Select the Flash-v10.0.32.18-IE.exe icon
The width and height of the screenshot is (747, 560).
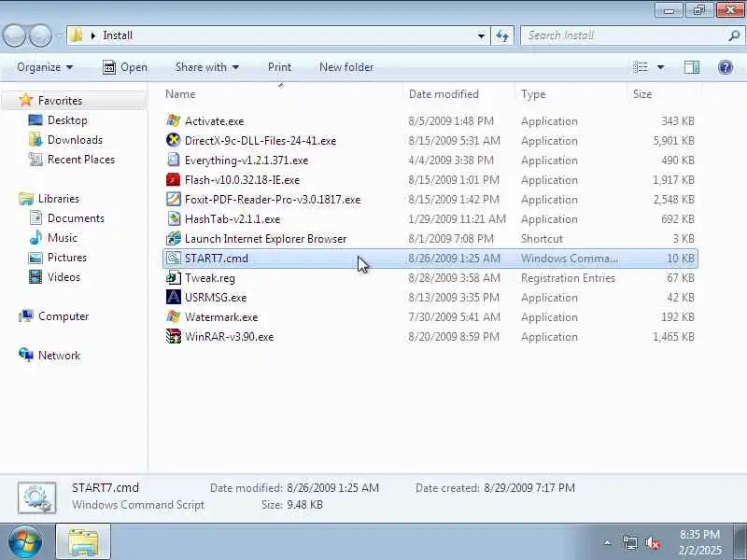coord(174,179)
